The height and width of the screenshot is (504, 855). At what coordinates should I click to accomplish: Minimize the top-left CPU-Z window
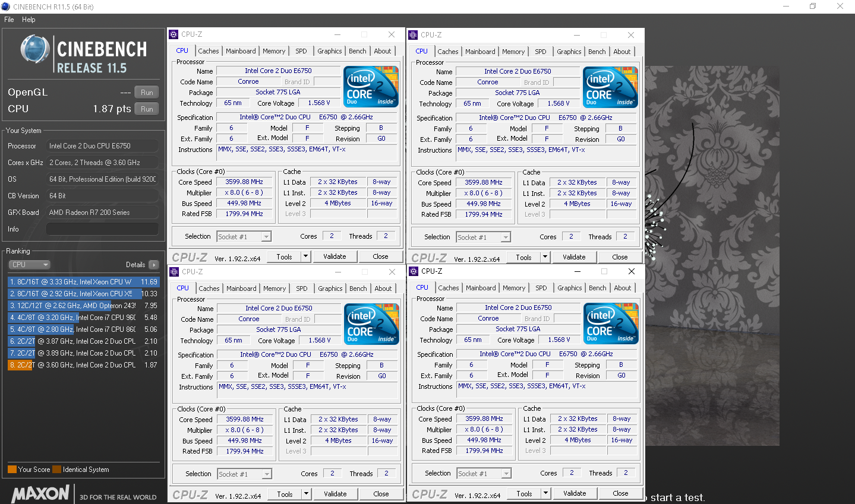click(x=337, y=34)
